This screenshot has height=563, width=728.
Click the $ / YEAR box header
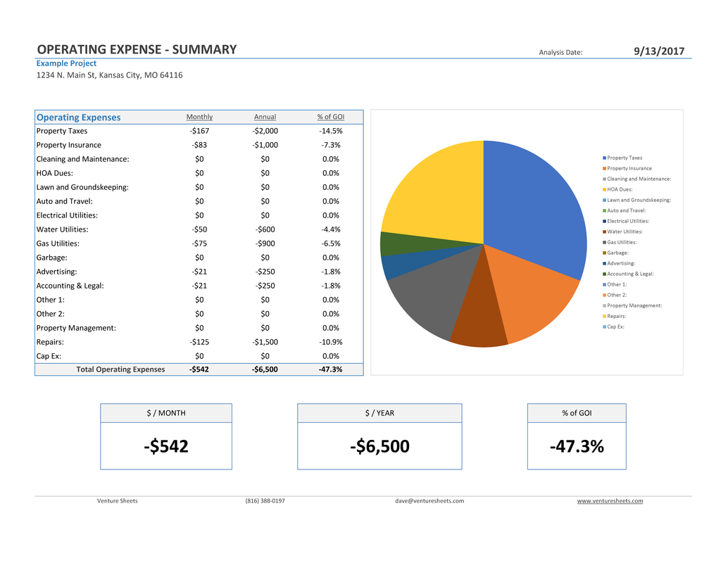click(x=379, y=413)
